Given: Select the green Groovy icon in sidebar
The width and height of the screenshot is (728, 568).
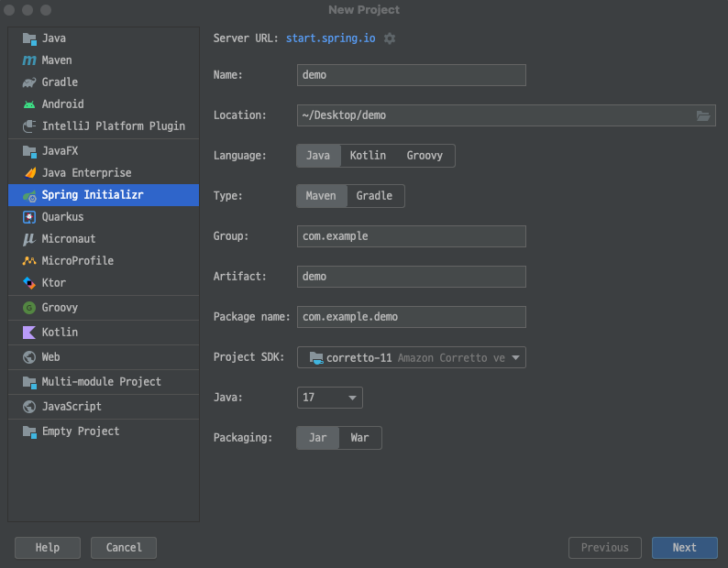Looking at the screenshot, I should [29, 308].
